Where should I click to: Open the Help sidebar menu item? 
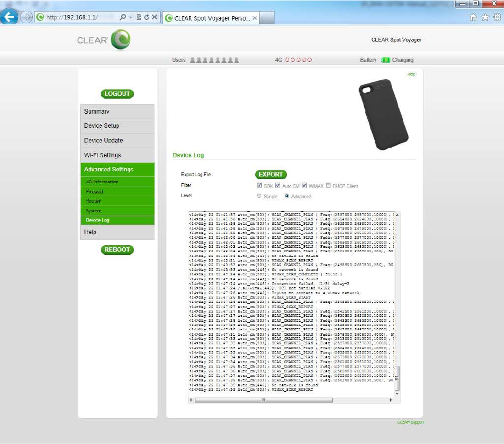(x=117, y=232)
